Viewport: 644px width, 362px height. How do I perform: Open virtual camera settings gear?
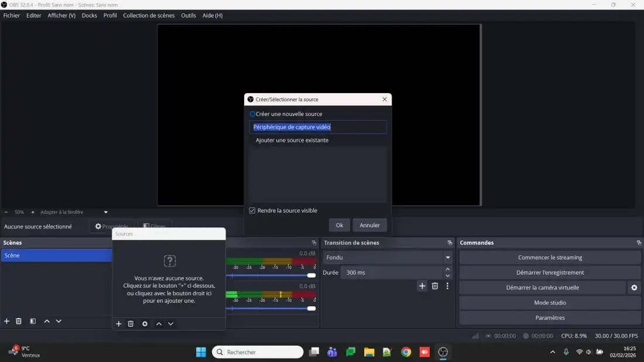tap(634, 288)
